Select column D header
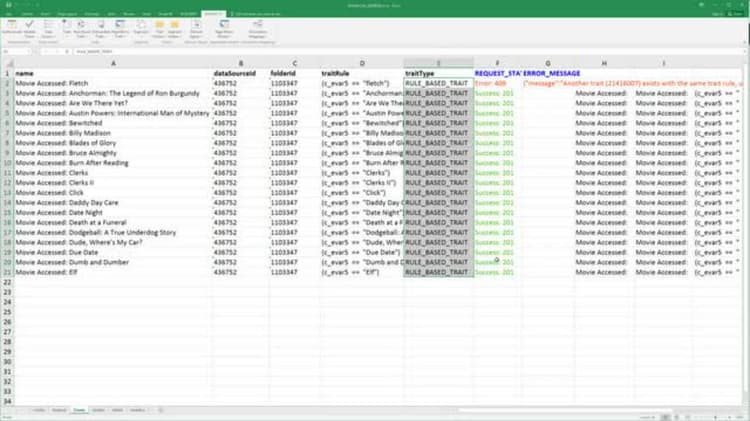Image resolution: width=750 pixels, height=421 pixels. pos(362,63)
